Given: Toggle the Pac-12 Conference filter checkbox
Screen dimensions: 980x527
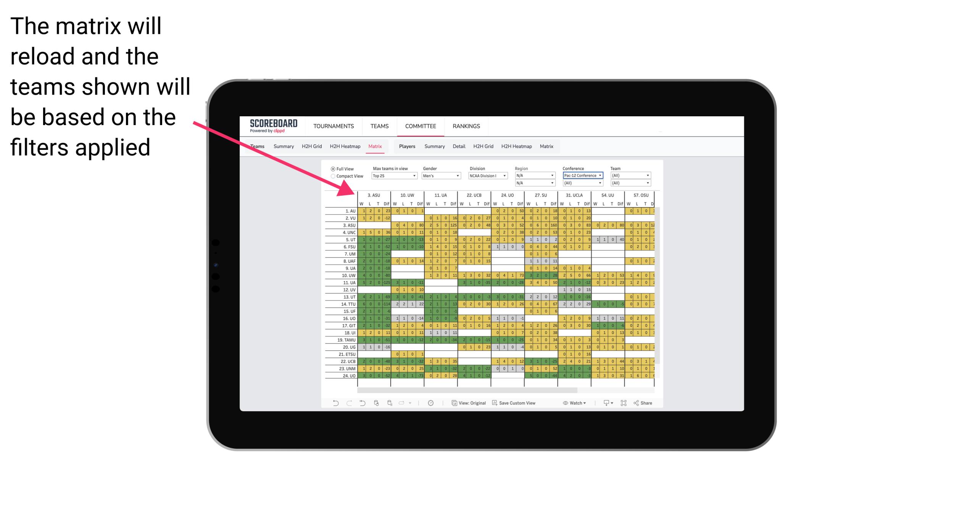Looking at the screenshot, I should pos(582,175).
